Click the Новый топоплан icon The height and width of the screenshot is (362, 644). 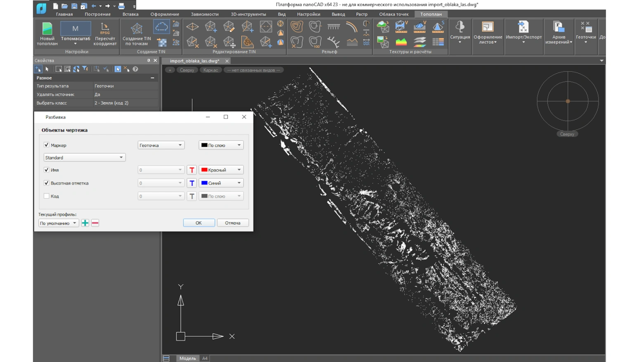pyautogui.click(x=47, y=33)
